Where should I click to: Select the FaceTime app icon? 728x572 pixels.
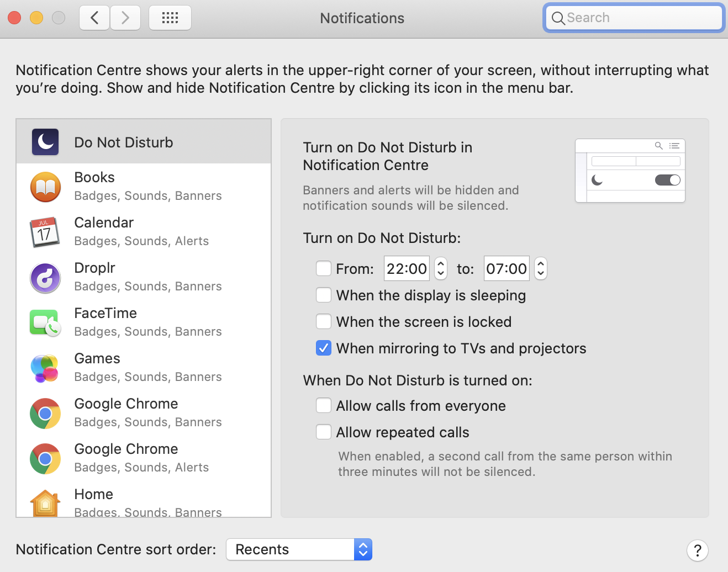click(x=45, y=323)
